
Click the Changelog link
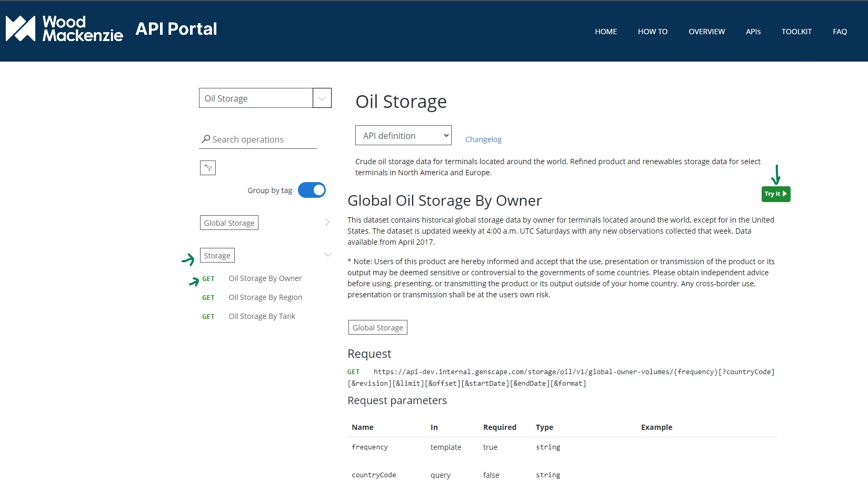pos(483,139)
